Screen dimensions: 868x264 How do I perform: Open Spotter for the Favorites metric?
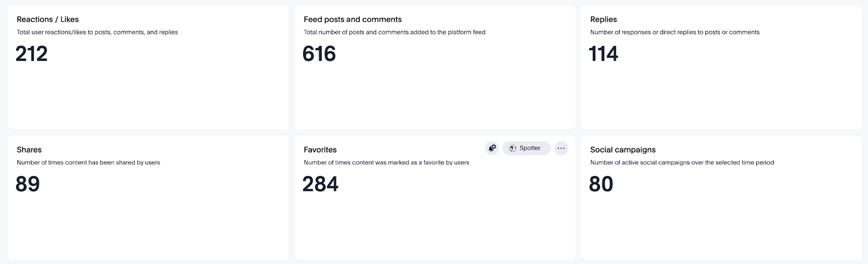(526, 148)
